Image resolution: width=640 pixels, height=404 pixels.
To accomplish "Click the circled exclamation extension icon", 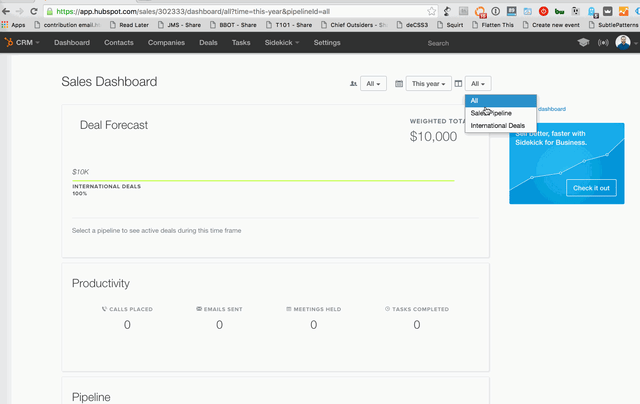I will (496, 11).
